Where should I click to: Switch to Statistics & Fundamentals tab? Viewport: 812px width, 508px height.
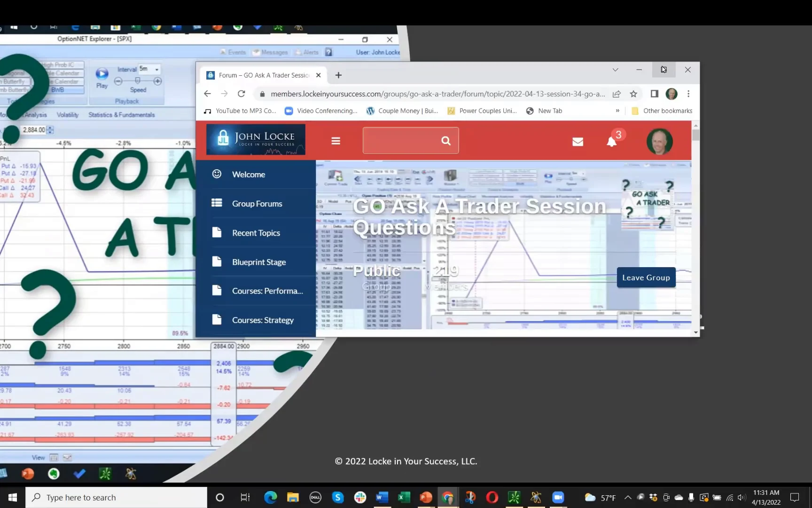122,115
